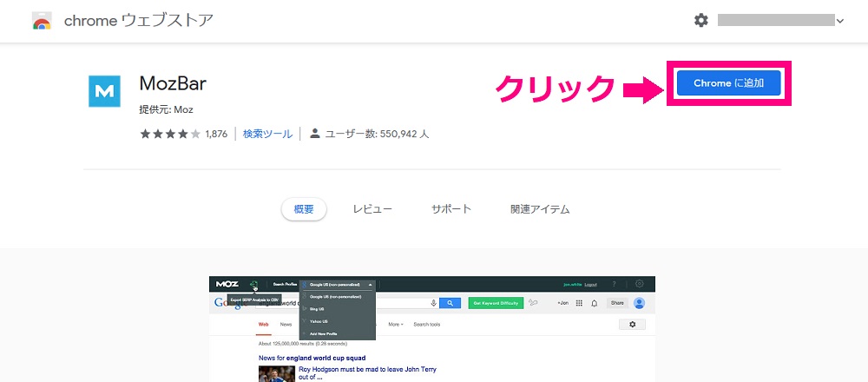The image size is (868, 382).
Task: Open the サポート tab
Action: point(451,209)
